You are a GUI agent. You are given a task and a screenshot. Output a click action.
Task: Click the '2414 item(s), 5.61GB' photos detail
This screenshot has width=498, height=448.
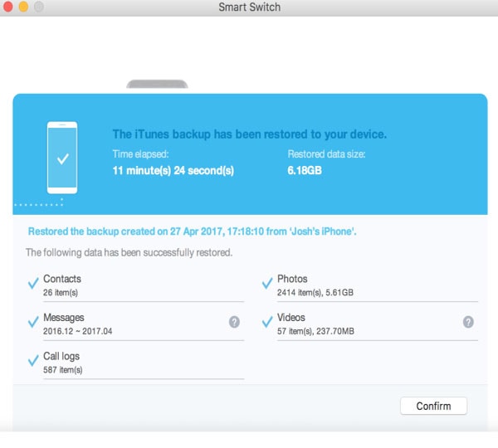(x=315, y=292)
